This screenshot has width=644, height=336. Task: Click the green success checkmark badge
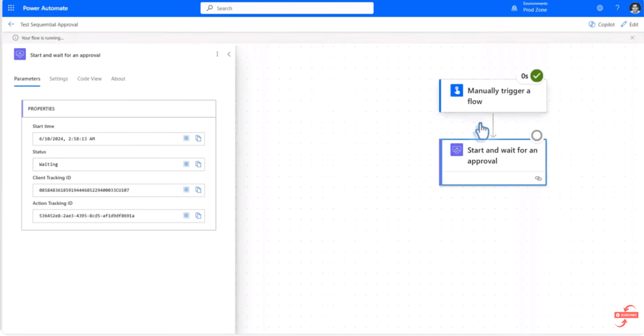click(x=537, y=76)
